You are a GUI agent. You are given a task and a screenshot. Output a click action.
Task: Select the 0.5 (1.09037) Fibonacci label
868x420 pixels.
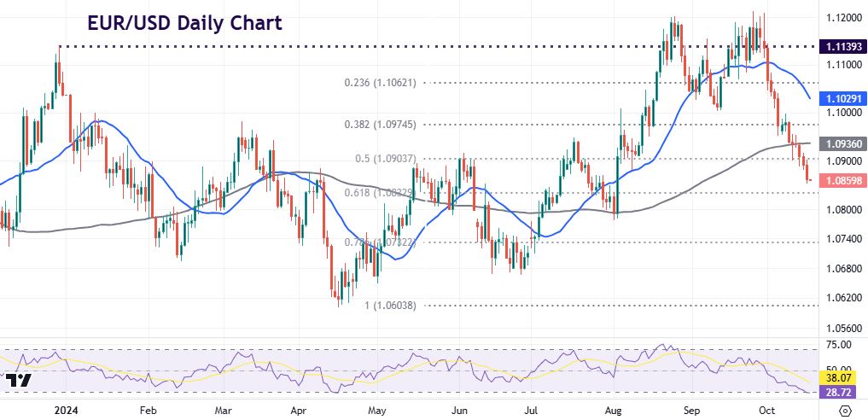pyautogui.click(x=384, y=159)
